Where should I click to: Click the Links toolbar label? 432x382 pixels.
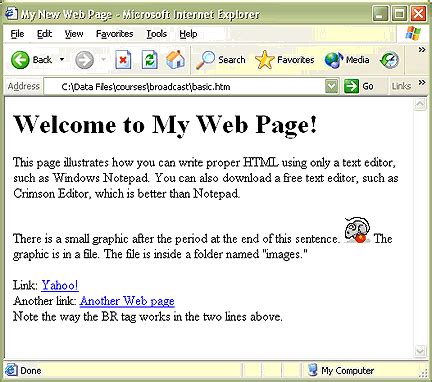401,86
